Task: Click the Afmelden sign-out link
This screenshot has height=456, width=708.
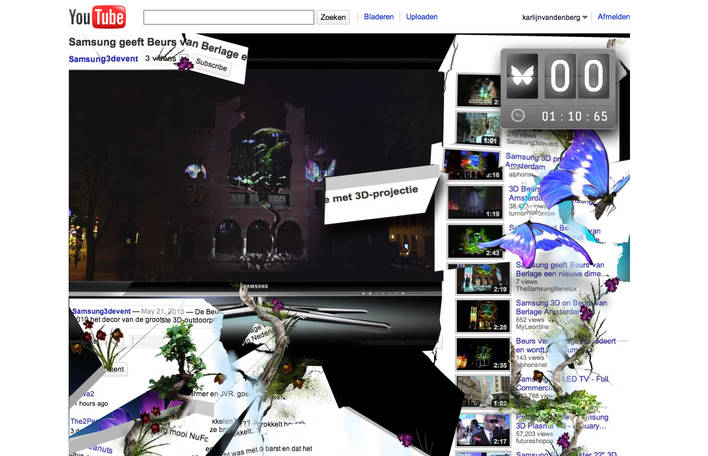Action: tap(614, 17)
